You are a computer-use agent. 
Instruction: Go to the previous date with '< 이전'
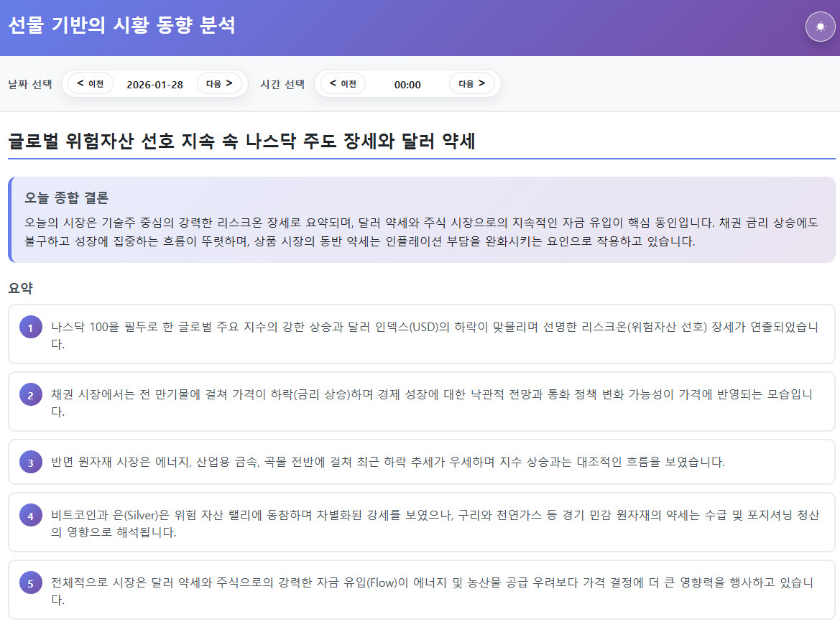(x=91, y=83)
